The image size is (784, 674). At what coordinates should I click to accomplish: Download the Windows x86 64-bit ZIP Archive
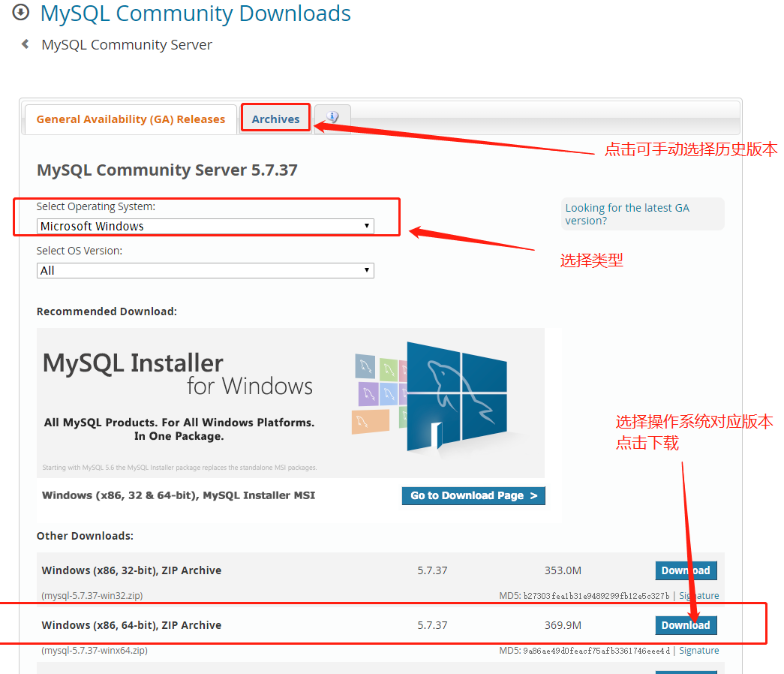686,625
